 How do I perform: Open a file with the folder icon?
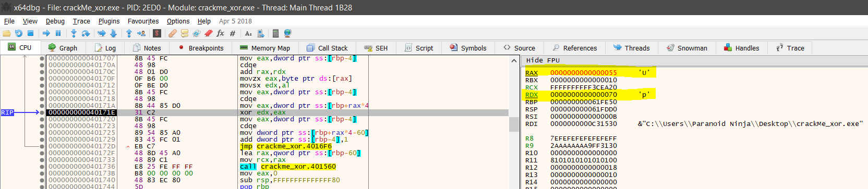7,33
